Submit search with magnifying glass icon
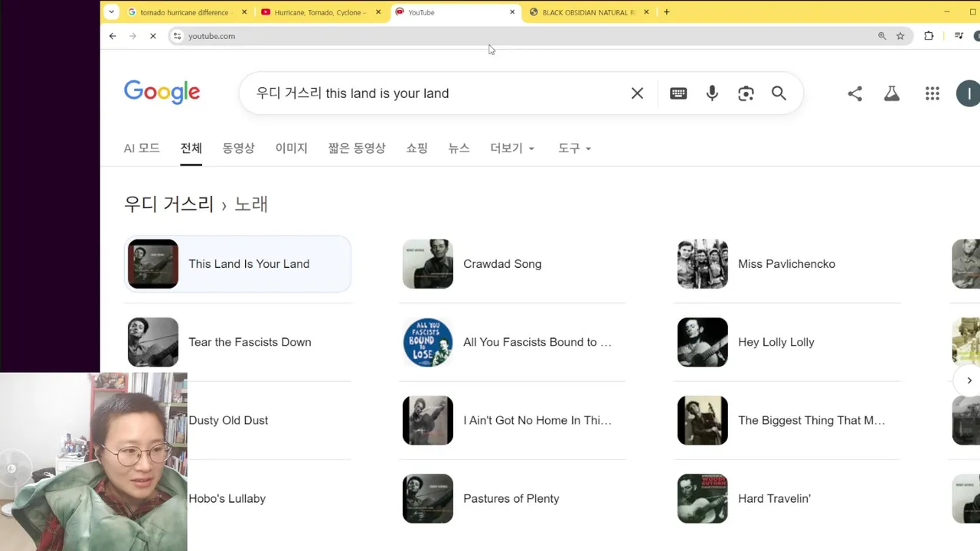The height and width of the screenshot is (551, 980). 779,93
